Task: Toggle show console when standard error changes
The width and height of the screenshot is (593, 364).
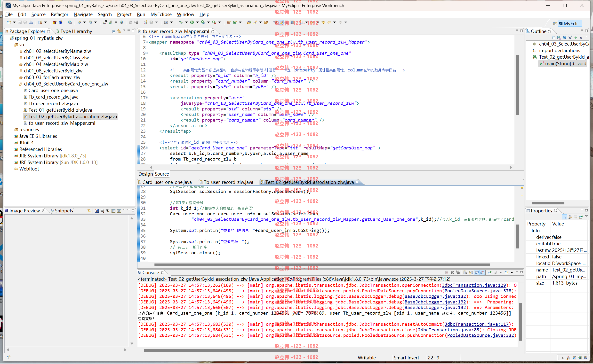Action: [x=482, y=273]
